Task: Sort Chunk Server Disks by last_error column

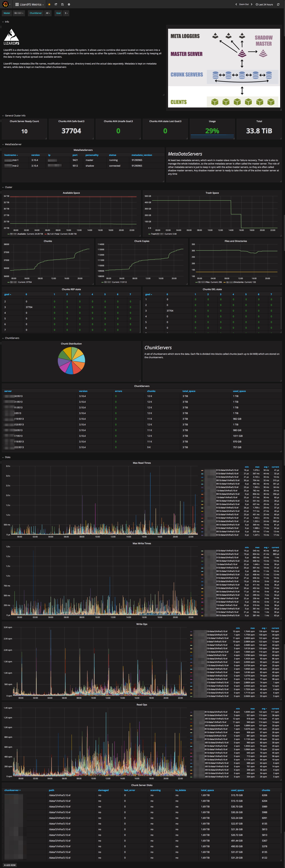Action: click(130, 790)
